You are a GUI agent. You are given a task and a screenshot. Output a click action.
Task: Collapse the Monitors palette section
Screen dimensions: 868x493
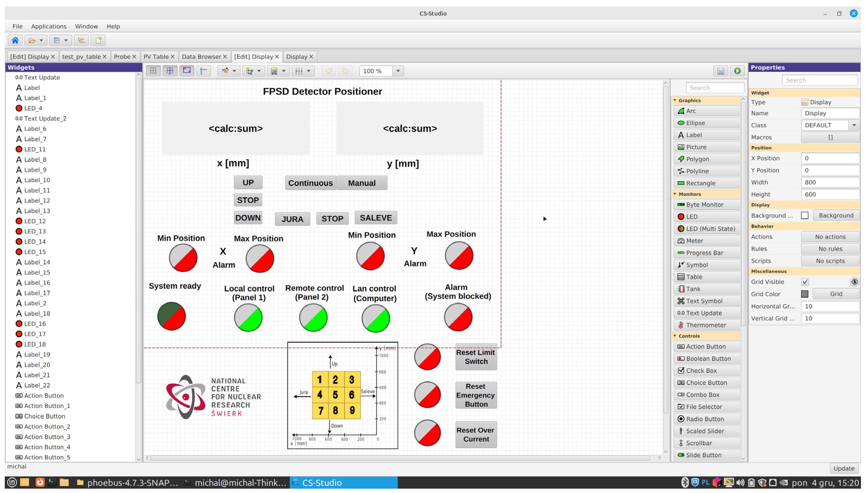click(675, 194)
